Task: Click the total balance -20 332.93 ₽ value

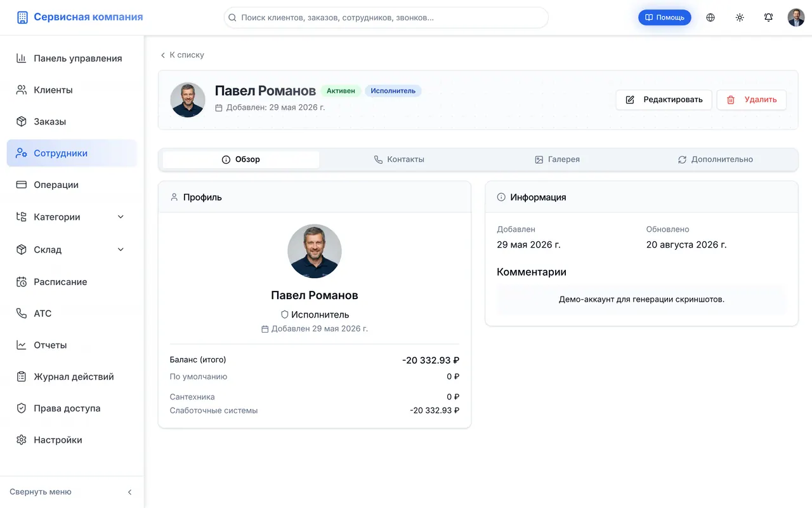Action: click(431, 361)
